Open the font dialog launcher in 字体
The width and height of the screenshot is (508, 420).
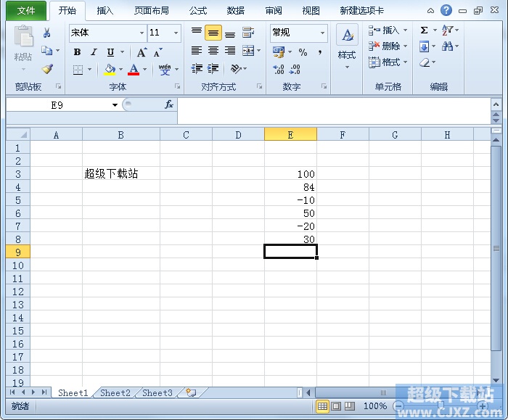click(x=177, y=86)
